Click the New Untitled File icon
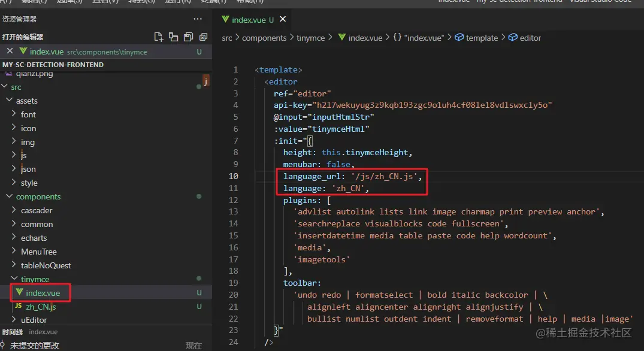 159,37
